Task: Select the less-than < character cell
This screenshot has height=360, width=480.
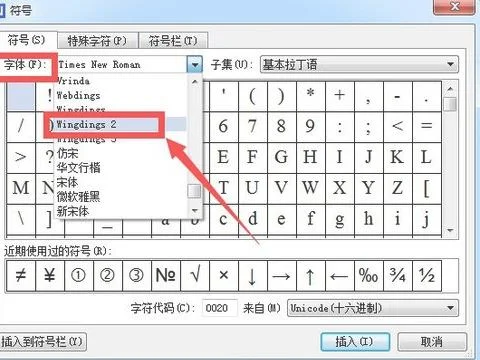Action: coord(398,127)
